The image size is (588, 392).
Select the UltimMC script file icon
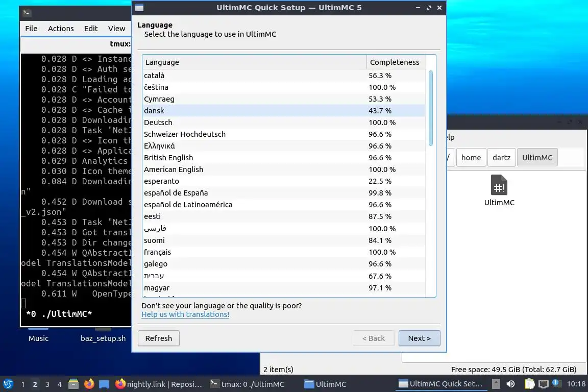(x=499, y=185)
